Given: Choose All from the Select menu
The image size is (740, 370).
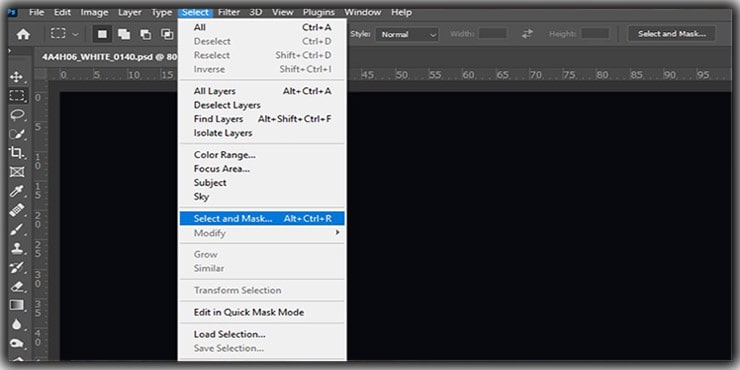Looking at the screenshot, I should pos(262,27).
